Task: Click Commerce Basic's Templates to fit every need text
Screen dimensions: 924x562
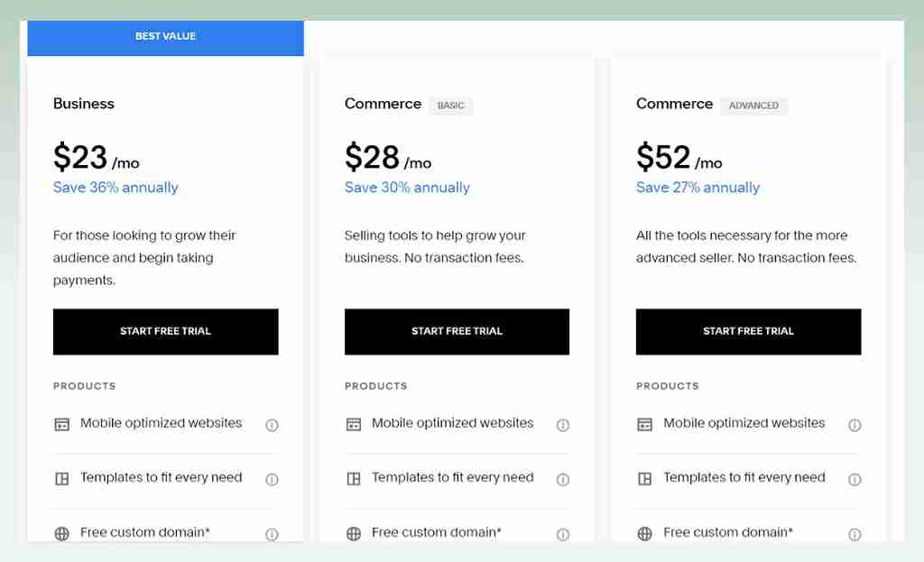Action: coord(453,477)
